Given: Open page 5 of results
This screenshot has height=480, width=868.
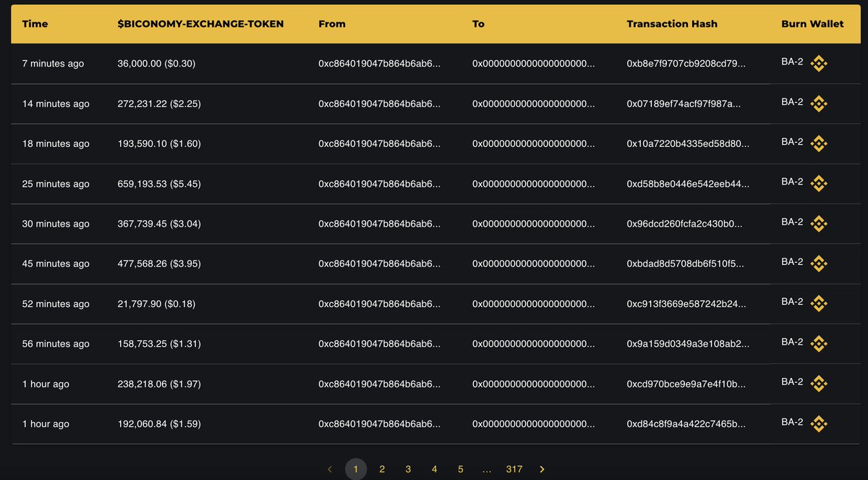Looking at the screenshot, I should [460, 469].
